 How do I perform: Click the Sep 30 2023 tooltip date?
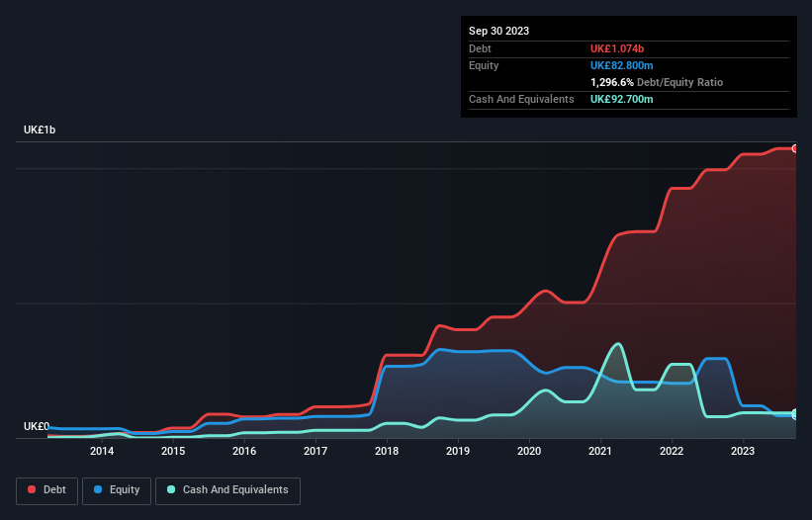point(498,31)
